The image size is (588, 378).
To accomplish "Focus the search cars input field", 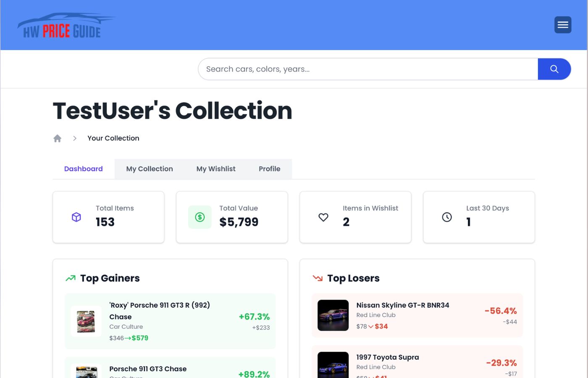I will click(368, 69).
